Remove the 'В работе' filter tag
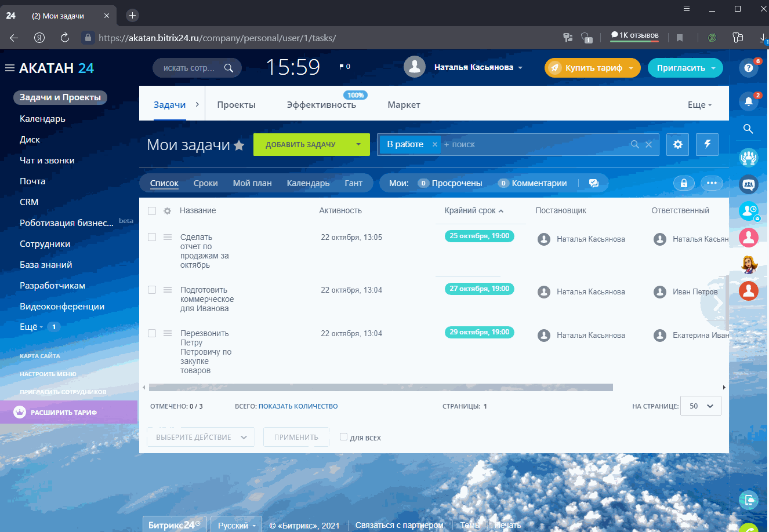Screen dimensions: 769x532 [435, 144]
